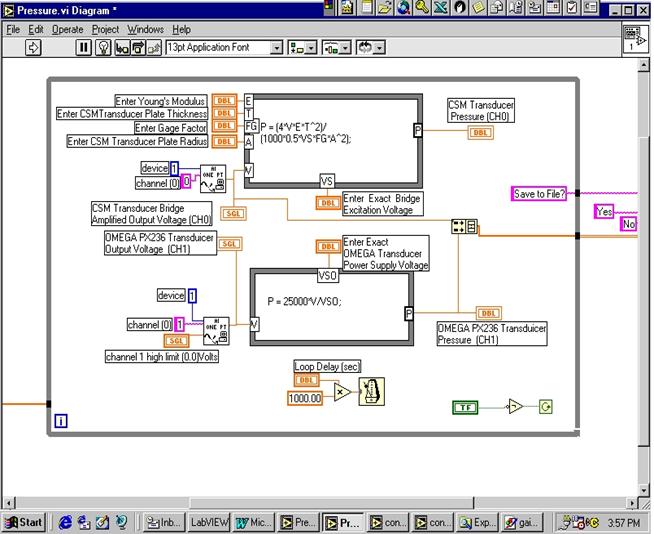Click the Not boolean function node
Viewport: 654px width, 534px height.
click(x=514, y=407)
